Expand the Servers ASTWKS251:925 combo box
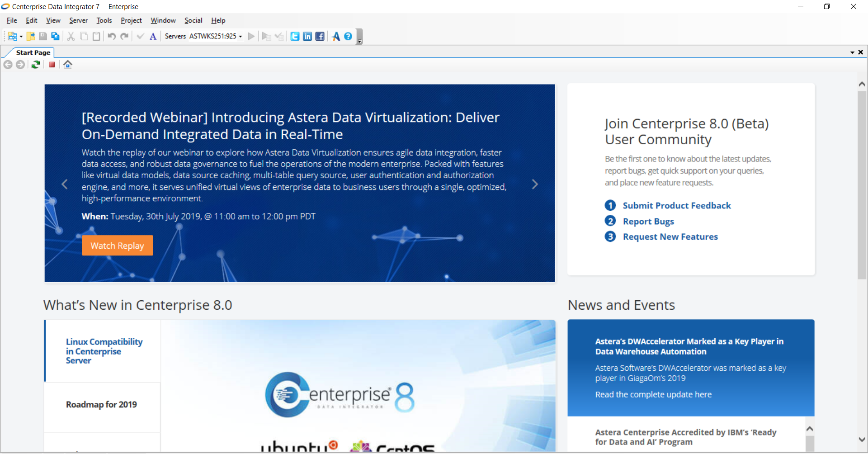This screenshot has height=454, width=868. pos(241,37)
